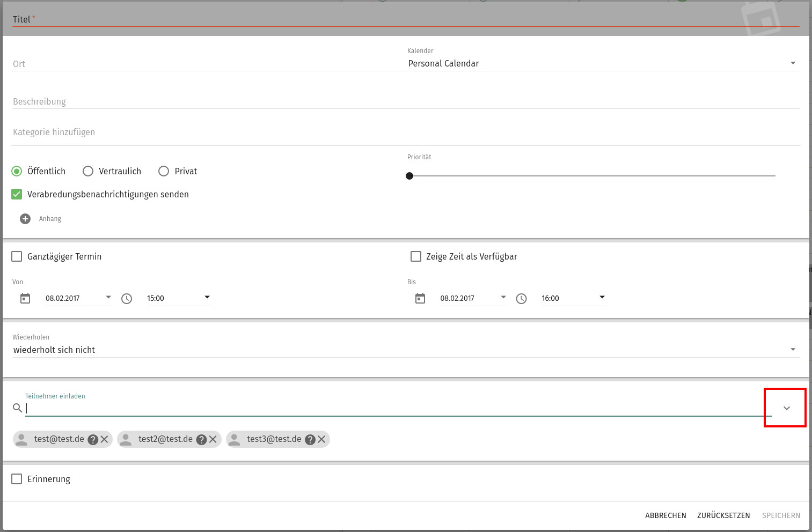Open the Kalender dropdown
812x532 pixels.
click(x=603, y=63)
